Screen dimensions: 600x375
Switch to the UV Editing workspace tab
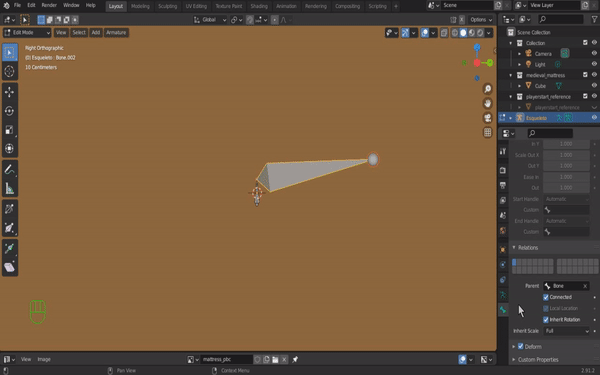click(196, 6)
